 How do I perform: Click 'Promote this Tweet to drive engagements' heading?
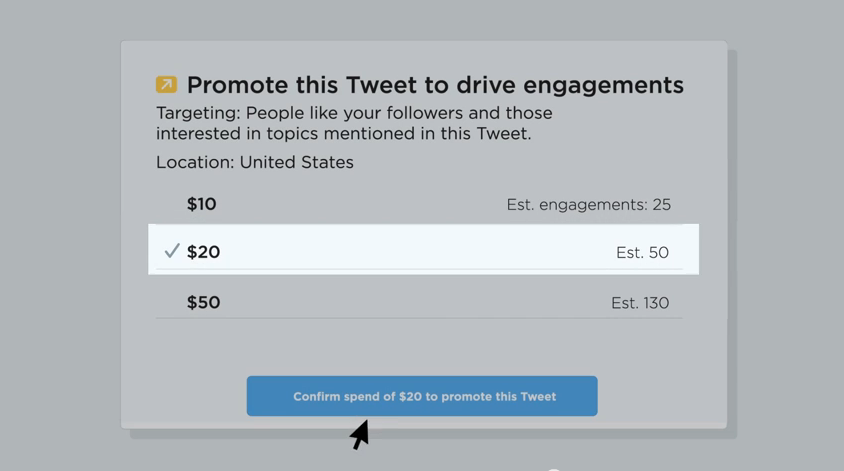tap(435, 86)
